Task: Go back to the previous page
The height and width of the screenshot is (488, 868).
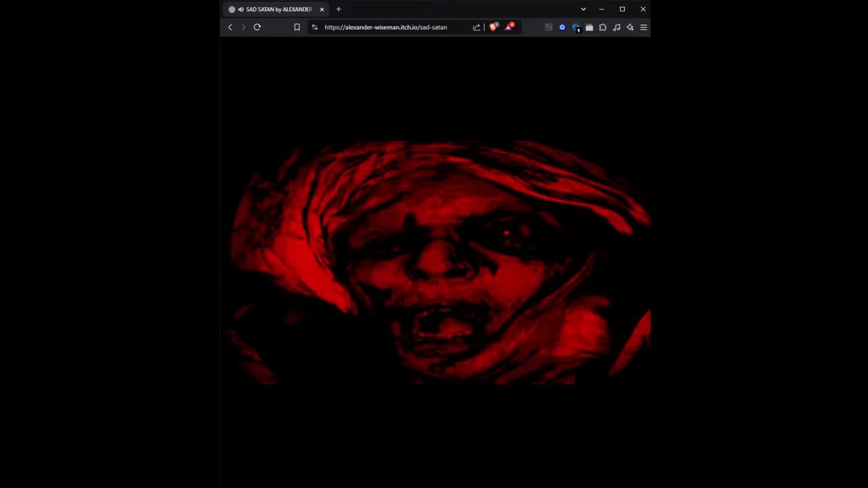Action: coord(230,27)
